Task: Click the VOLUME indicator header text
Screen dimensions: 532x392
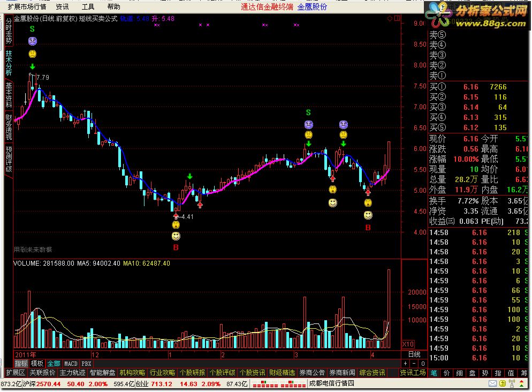Action: (x=43, y=263)
